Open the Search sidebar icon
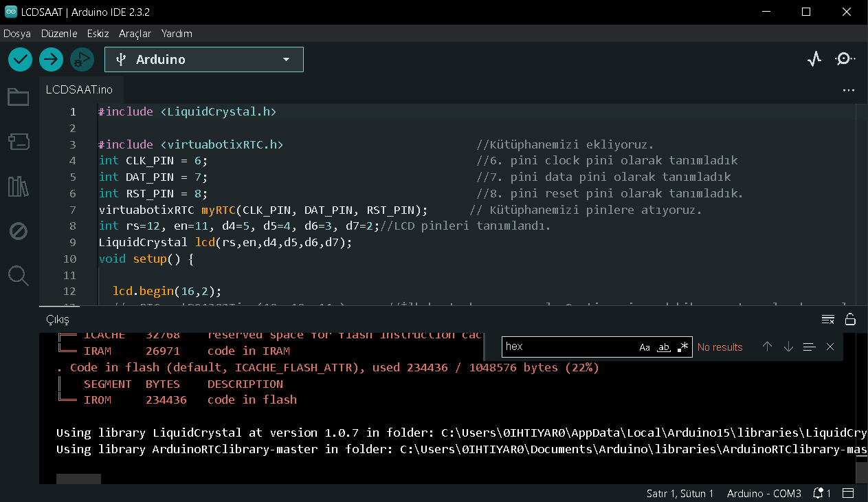Screen dimensions: 868x502 click(x=18, y=276)
